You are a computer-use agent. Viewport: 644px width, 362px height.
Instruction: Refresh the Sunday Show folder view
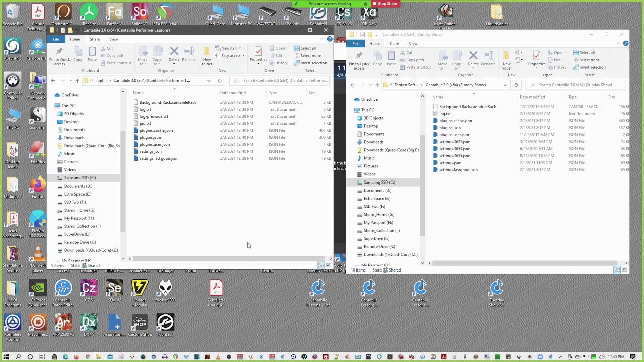click(x=516, y=85)
